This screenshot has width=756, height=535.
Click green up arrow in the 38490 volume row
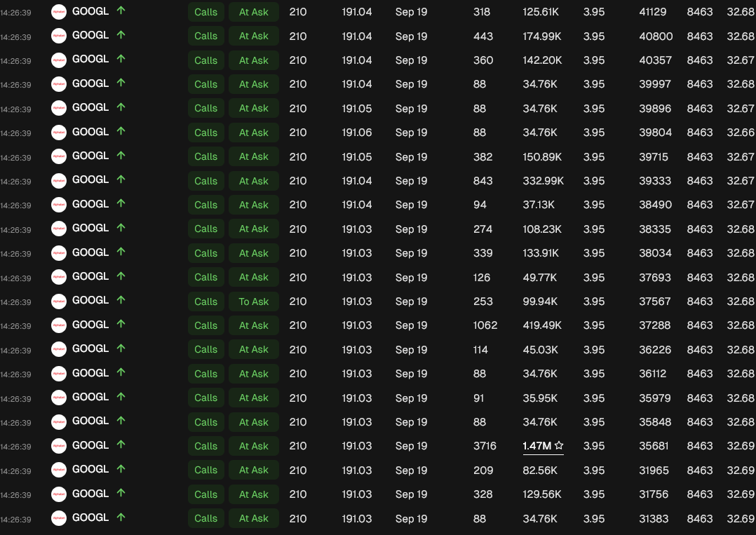coord(121,203)
